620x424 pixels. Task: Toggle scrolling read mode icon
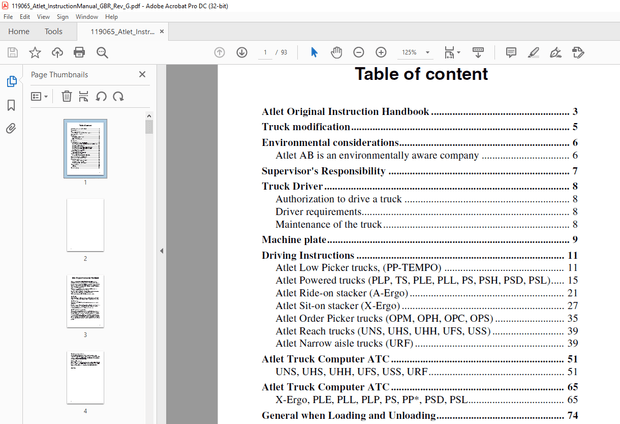(x=478, y=52)
